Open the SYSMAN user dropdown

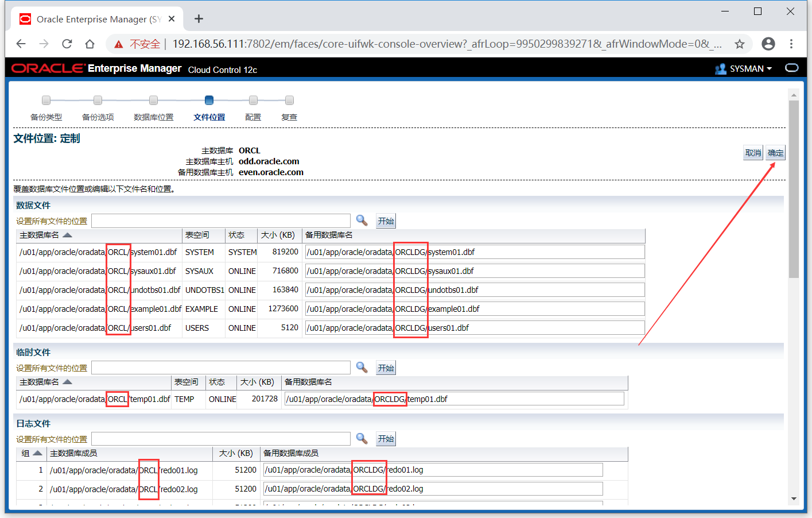(751, 69)
